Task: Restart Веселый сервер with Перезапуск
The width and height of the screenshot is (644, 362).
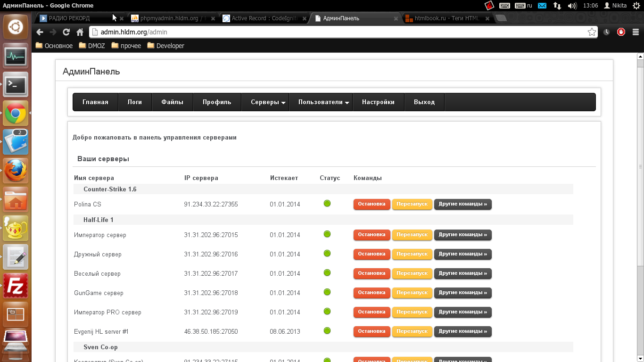Action: pyautogui.click(x=412, y=273)
